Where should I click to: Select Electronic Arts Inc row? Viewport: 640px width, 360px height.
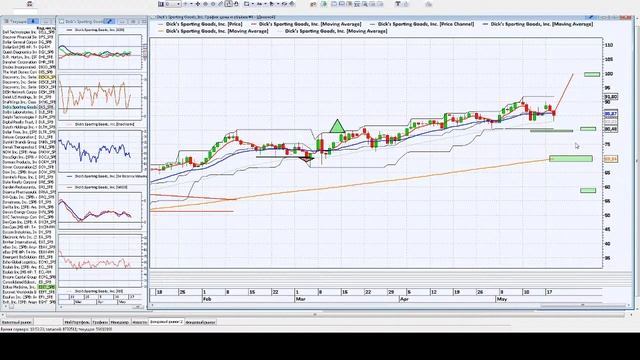28,237
